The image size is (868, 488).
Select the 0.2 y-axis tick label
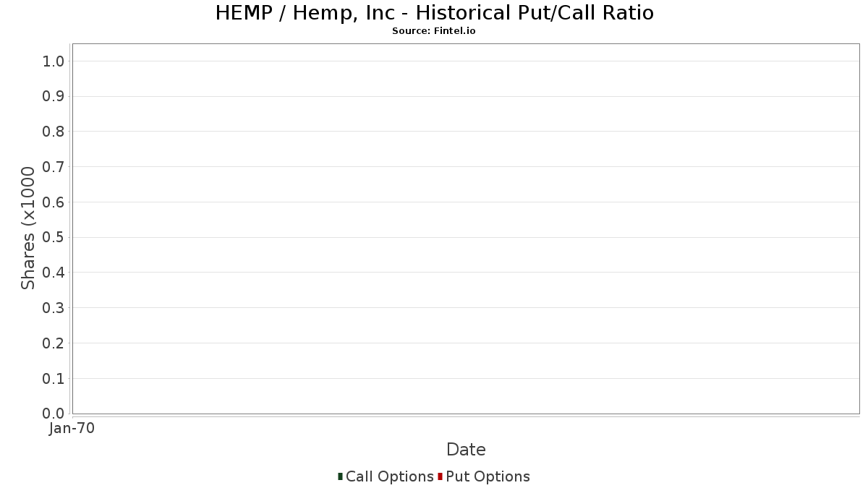pos(54,343)
